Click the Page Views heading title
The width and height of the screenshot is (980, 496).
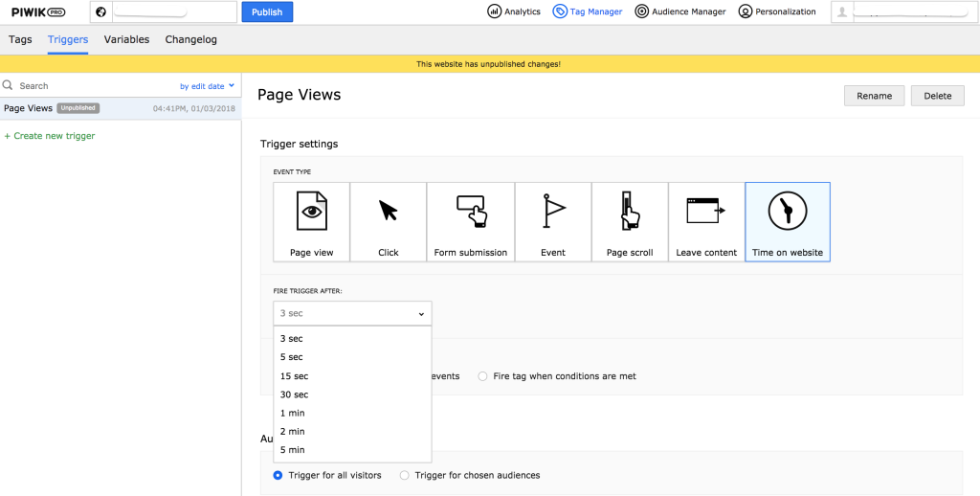click(x=300, y=95)
